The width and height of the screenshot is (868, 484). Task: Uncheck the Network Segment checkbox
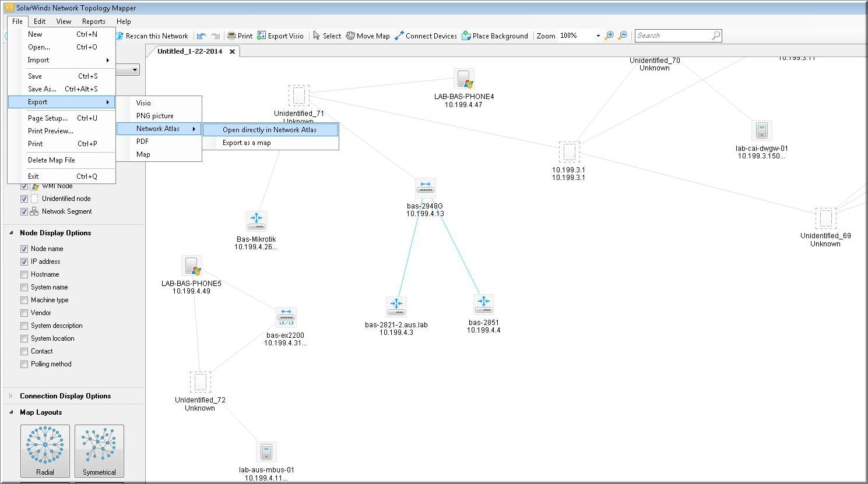tap(24, 211)
